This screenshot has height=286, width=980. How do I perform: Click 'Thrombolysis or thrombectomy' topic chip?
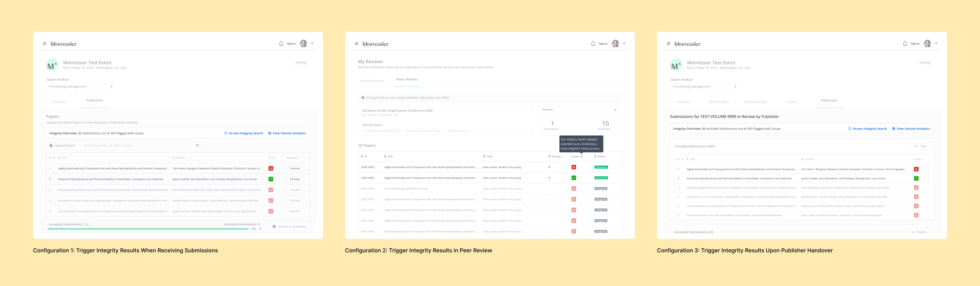(x=382, y=131)
